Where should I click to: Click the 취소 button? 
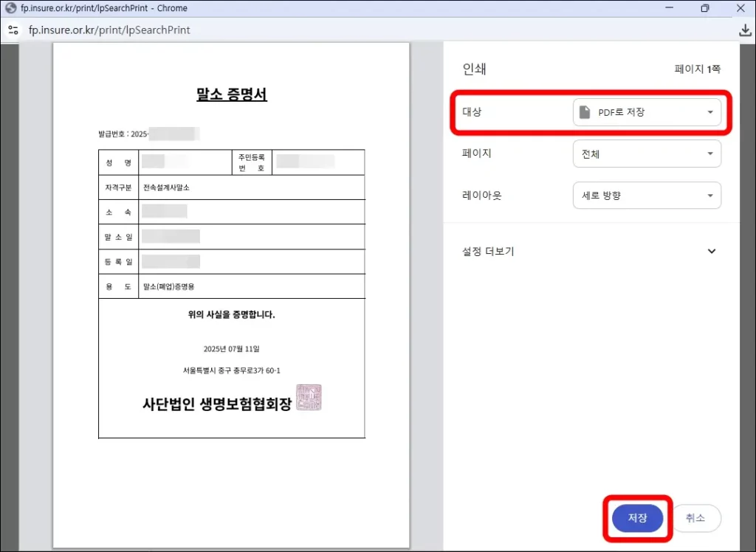695,518
